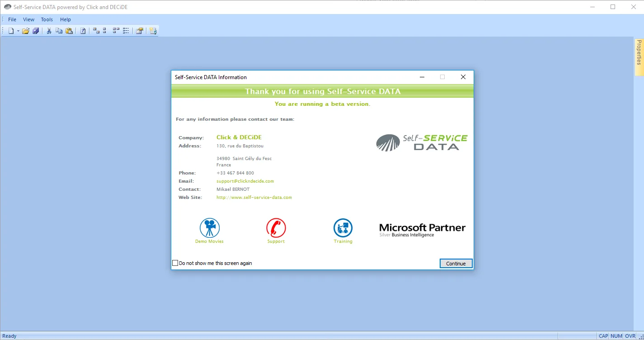
Task: Click the Training text label
Action: [x=343, y=241]
